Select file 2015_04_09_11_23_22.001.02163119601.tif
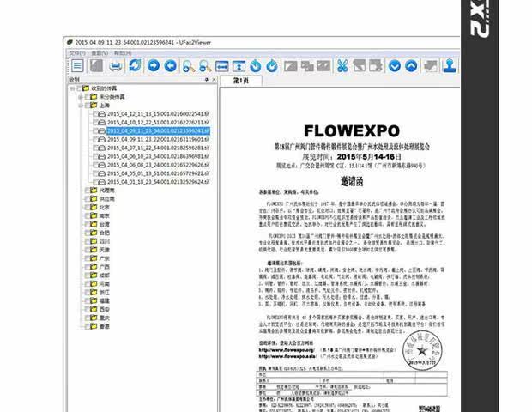The height and width of the screenshot is (412, 532). 159,139
